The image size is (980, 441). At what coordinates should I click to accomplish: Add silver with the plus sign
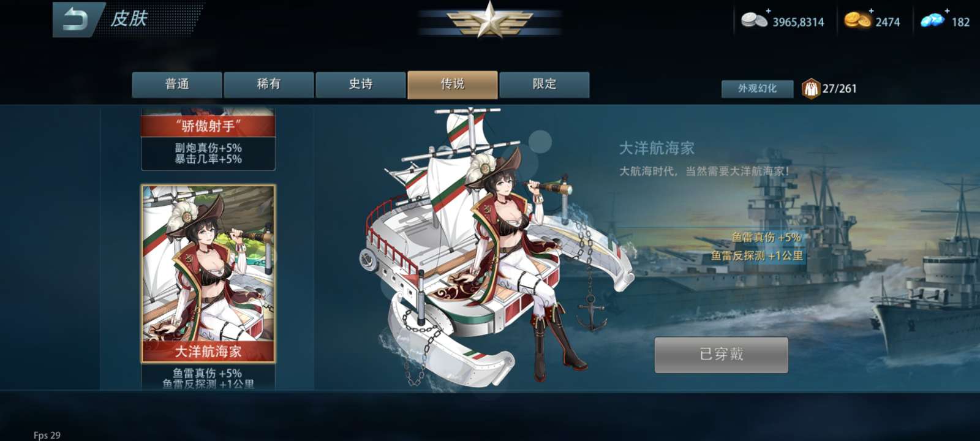768,10
